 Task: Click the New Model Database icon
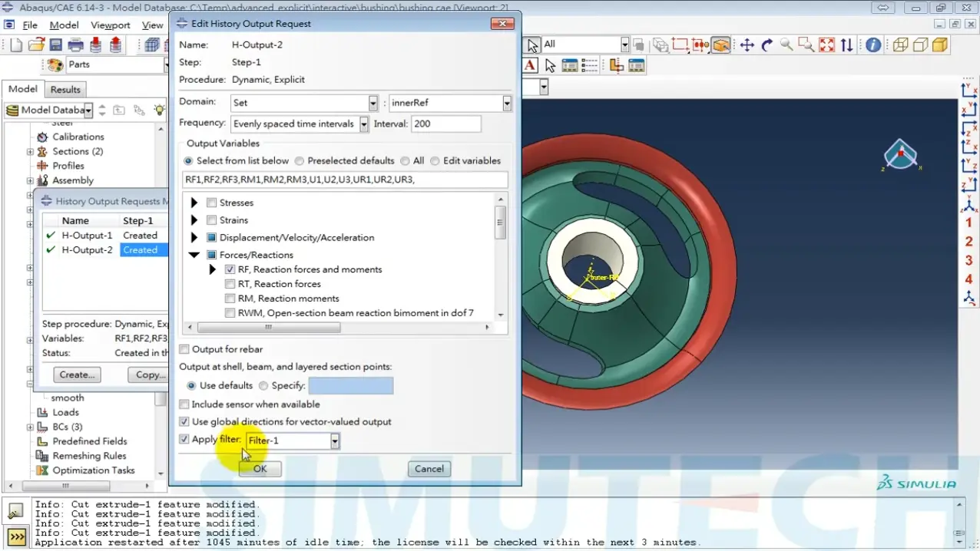[x=16, y=45]
